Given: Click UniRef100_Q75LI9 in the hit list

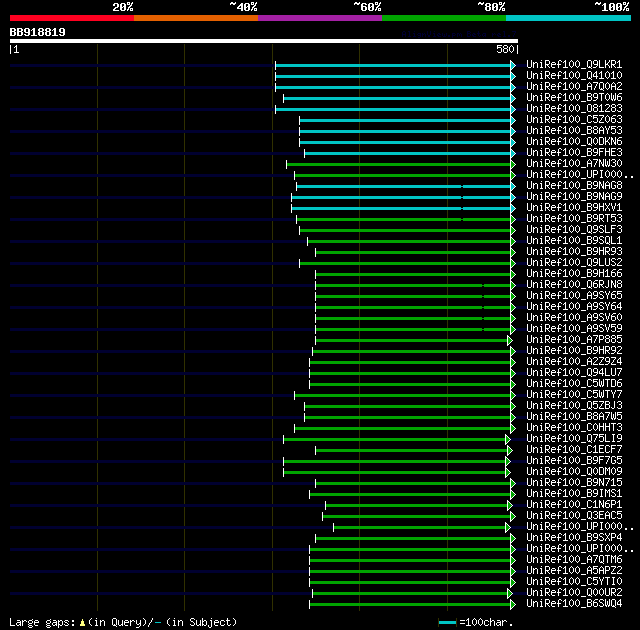Looking at the screenshot, I should click(x=574, y=439).
